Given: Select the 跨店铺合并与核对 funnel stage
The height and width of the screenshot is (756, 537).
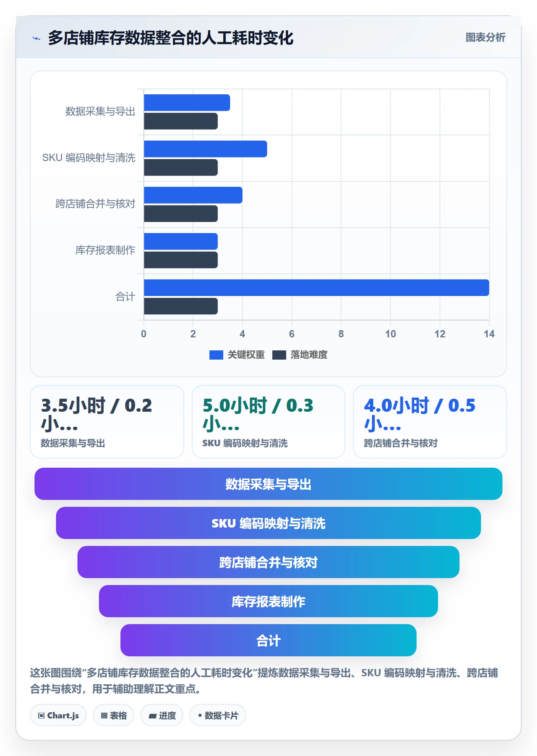Looking at the screenshot, I should (x=268, y=562).
